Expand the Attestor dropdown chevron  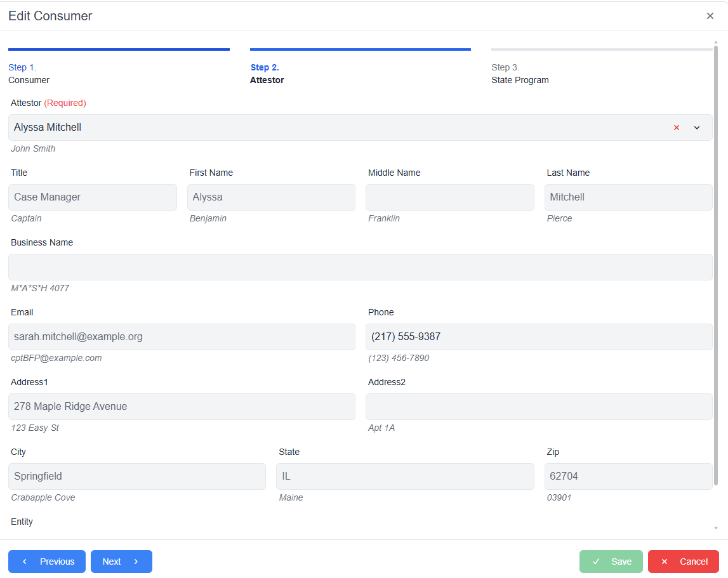tap(696, 128)
